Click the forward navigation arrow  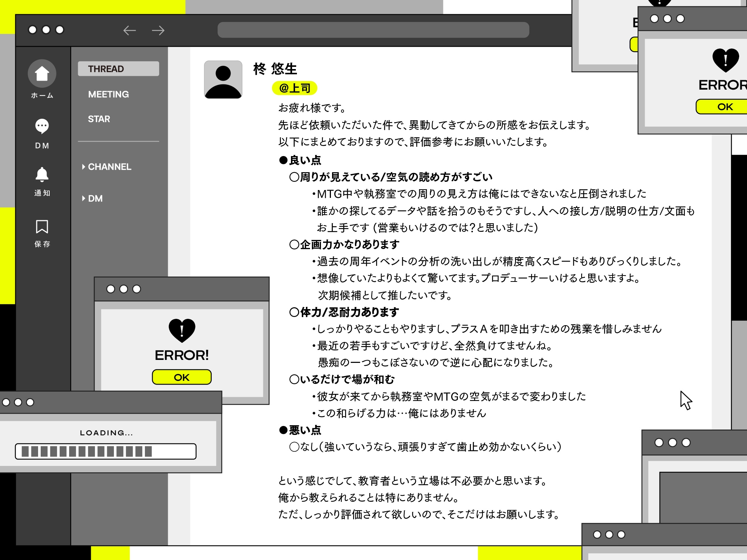pos(157,30)
